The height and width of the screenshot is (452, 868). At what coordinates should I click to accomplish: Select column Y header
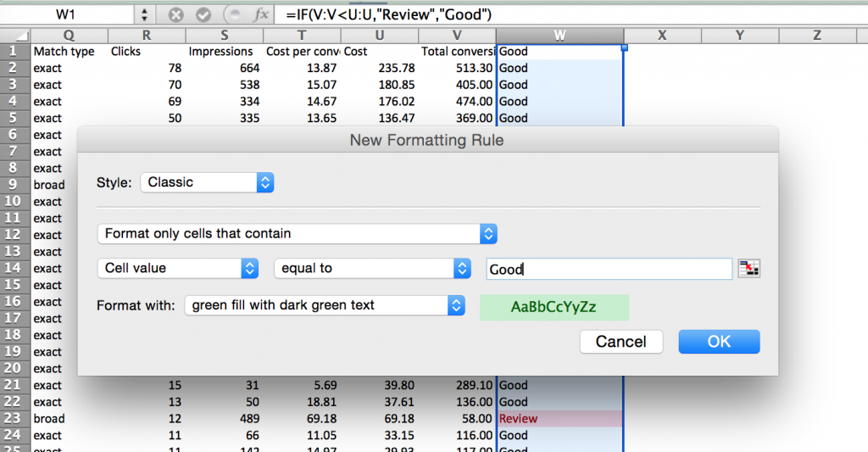tap(739, 36)
